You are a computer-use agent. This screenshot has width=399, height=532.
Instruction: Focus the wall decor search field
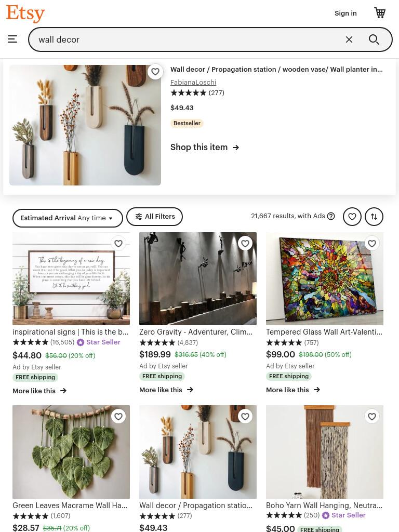(187, 39)
